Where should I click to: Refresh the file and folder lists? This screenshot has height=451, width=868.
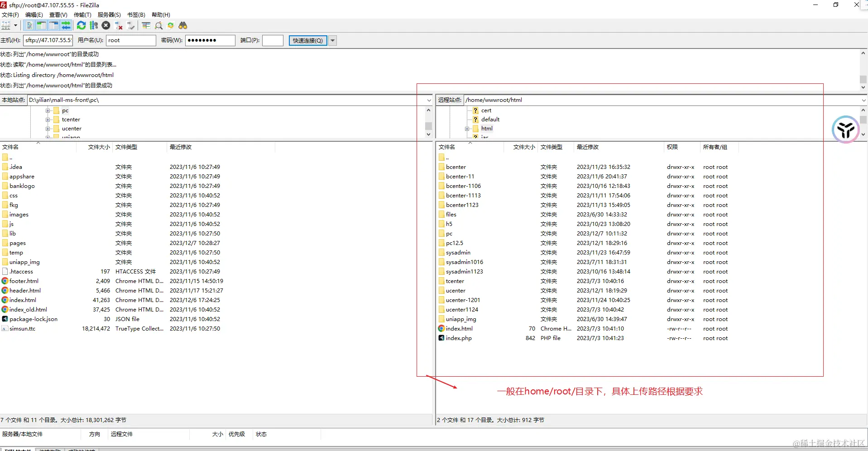click(x=81, y=25)
